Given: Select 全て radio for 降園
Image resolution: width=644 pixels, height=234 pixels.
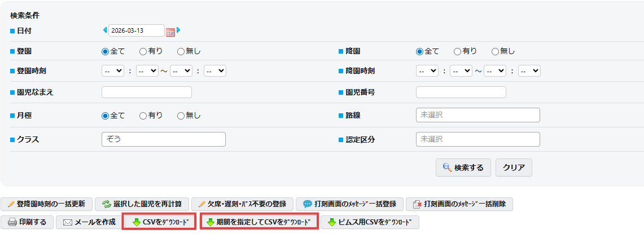Looking at the screenshot, I should click(419, 51).
